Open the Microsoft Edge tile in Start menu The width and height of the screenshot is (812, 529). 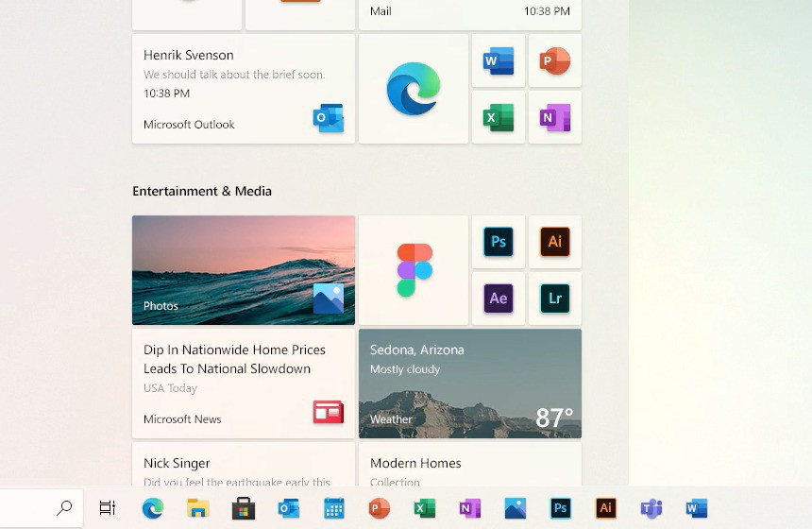click(414, 89)
